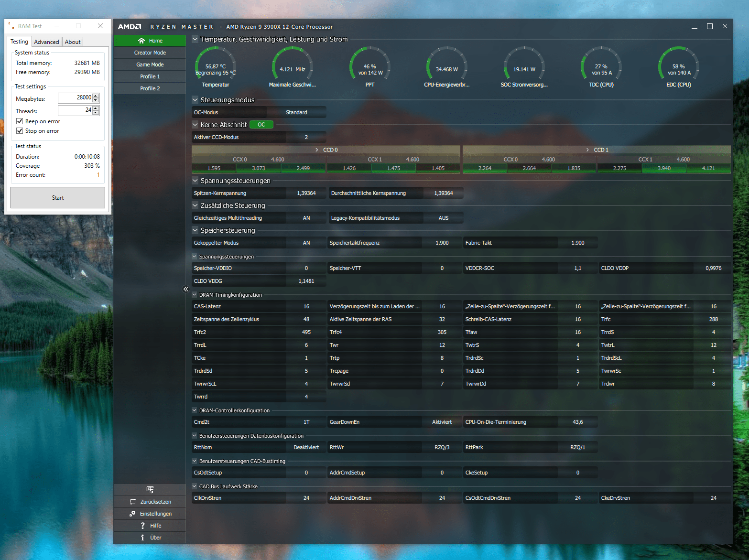749x560 pixels.
Task: Click the Hilfe question mark icon
Action: click(x=142, y=526)
